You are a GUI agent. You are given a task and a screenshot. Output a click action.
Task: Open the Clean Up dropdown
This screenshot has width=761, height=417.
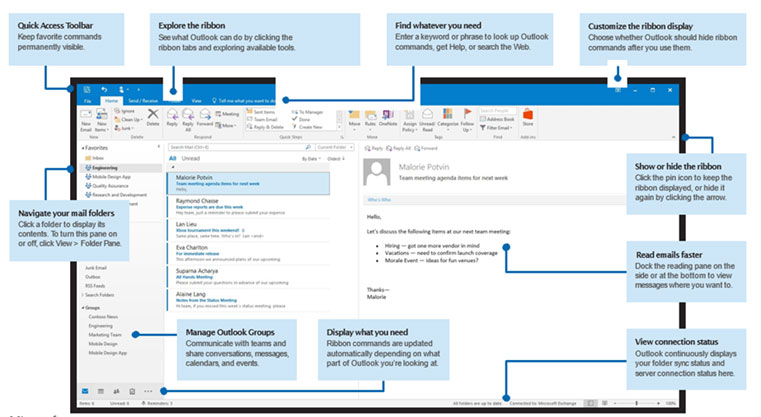(128, 119)
